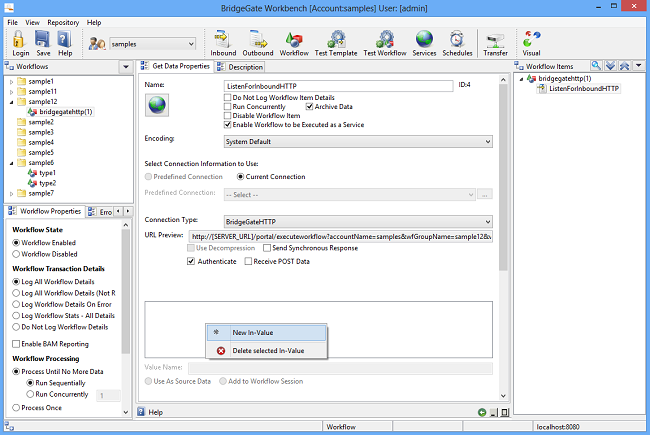
Task: Open the Schedules clock icon
Action: [458, 41]
